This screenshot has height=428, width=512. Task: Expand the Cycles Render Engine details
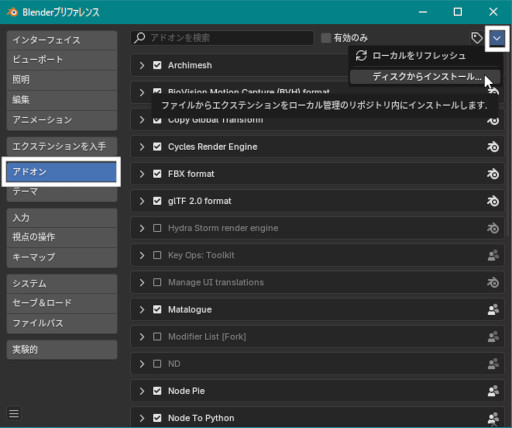point(142,147)
